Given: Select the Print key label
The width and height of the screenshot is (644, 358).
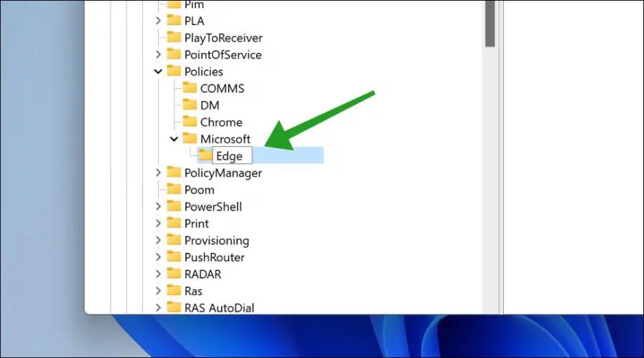Looking at the screenshot, I should pos(197,223).
